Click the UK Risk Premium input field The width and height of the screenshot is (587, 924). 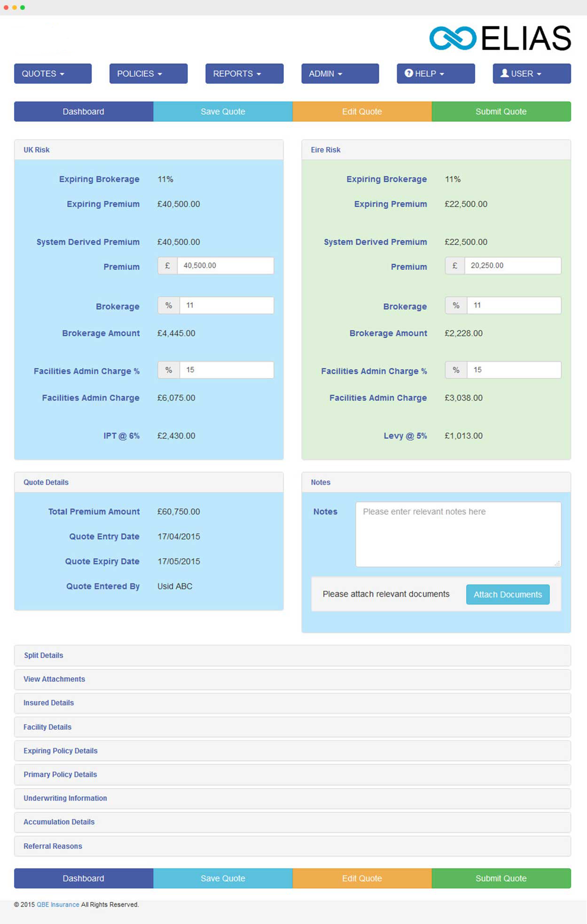[225, 266]
